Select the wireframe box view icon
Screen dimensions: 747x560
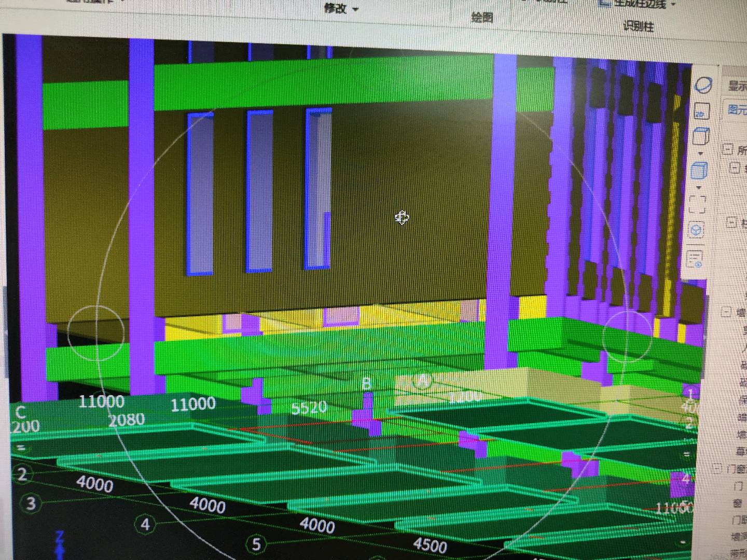[x=701, y=137]
